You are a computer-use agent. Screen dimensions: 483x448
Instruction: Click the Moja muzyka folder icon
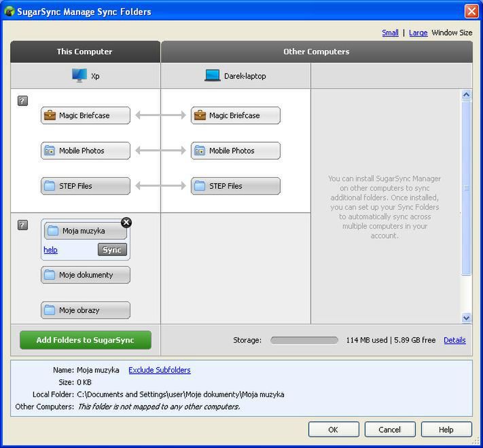coord(53,231)
